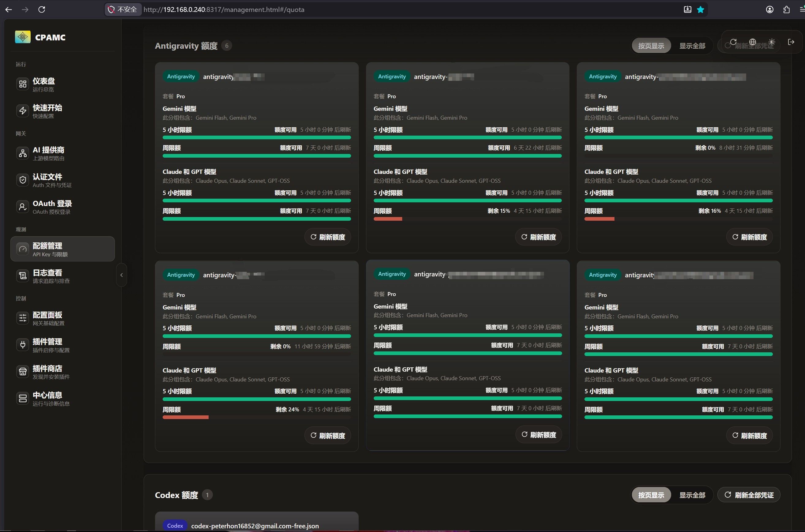This screenshot has width=805, height=532.
Task: Click 刷新额度 on card with 剩余 24%
Action: (328, 435)
